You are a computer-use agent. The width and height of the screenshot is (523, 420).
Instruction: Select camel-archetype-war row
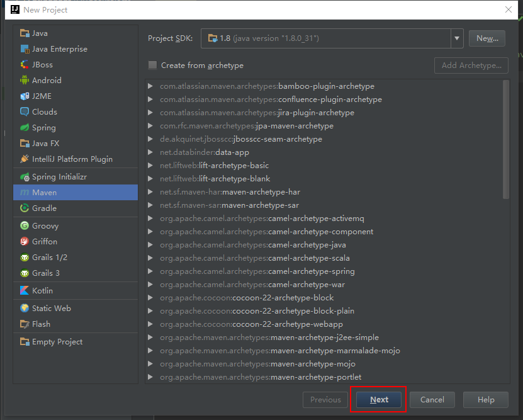pos(327,285)
